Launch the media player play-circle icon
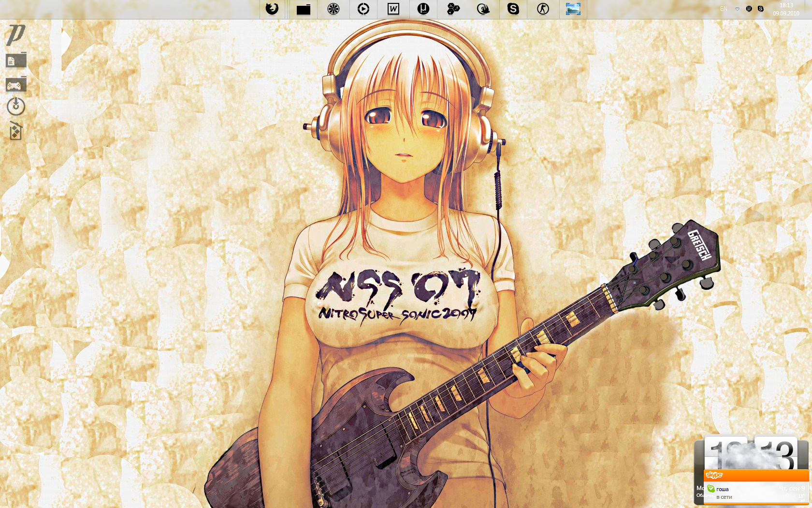 [363, 9]
